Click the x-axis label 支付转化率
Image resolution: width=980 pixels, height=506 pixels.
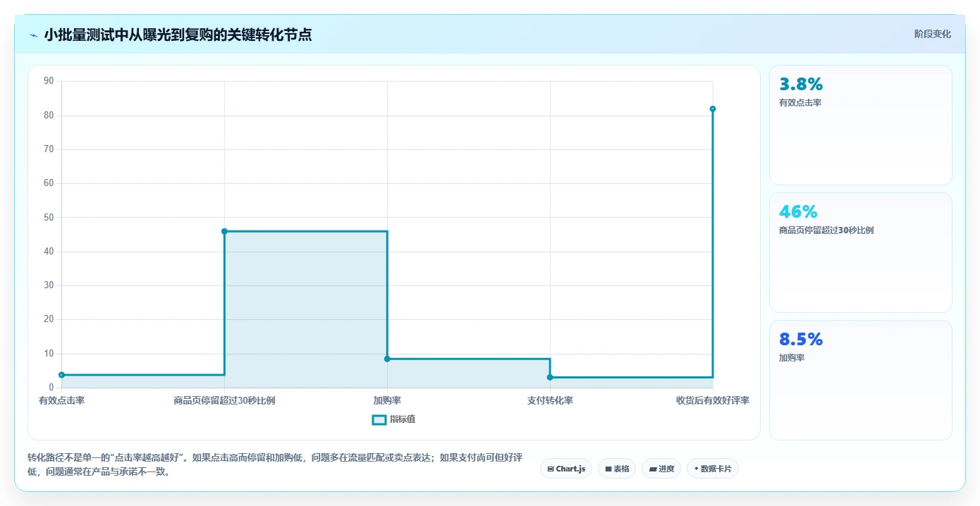[x=550, y=400]
